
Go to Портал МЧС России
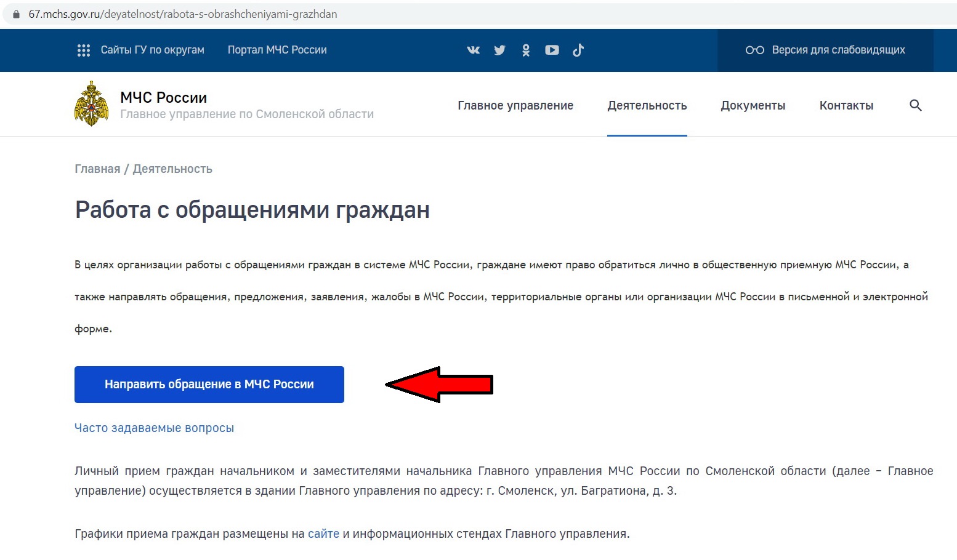277,50
